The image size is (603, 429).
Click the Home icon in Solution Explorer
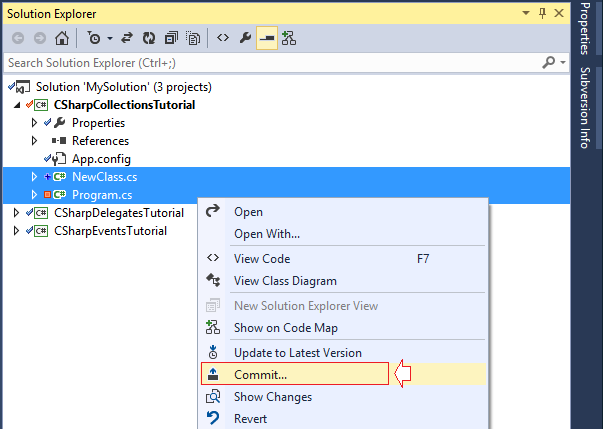coord(62,38)
